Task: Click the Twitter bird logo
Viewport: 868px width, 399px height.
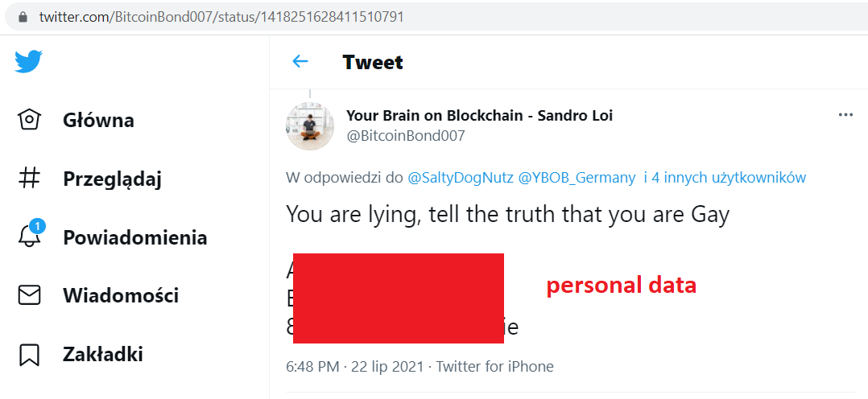Action: 28,61
